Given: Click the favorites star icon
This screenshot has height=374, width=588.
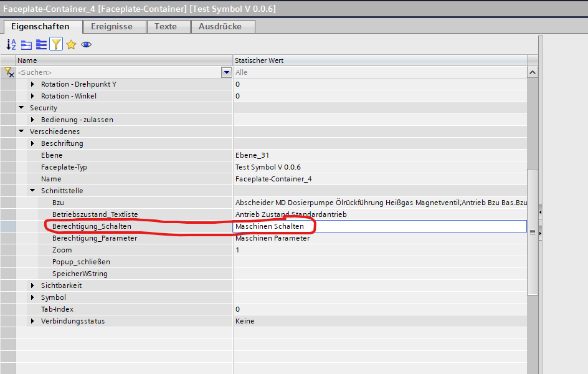Looking at the screenshot, I should [x=71, y=45].
